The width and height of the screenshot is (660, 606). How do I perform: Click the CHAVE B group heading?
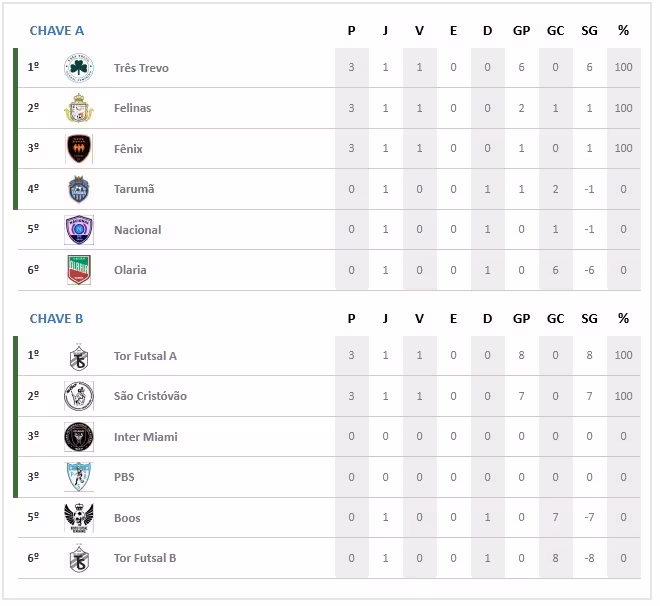(x=57, y=319)
